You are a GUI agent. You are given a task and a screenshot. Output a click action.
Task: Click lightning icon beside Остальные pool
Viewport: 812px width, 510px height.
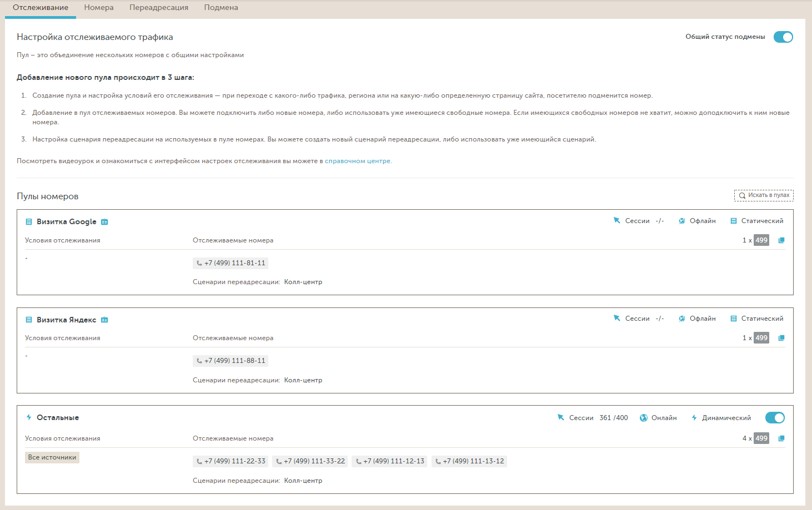point(29,417)
